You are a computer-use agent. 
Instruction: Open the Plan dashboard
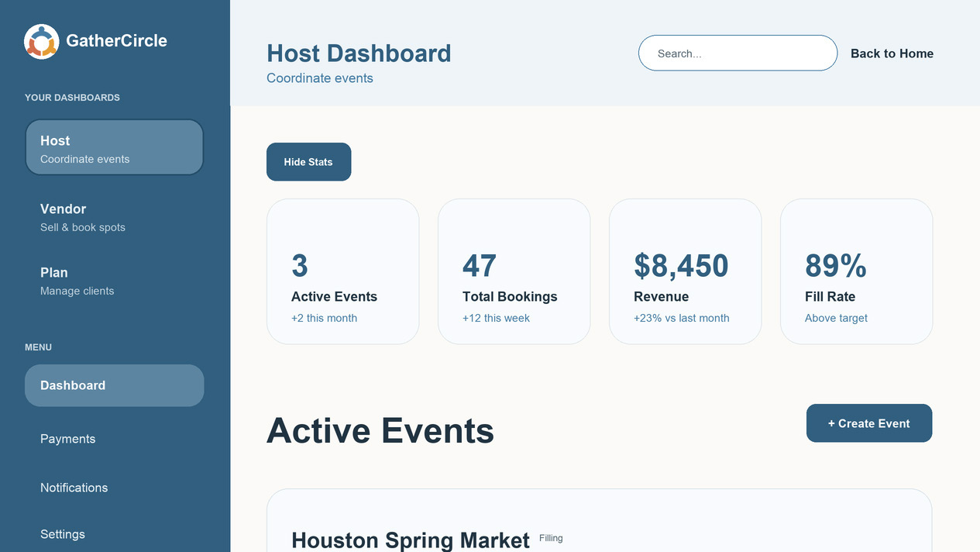[115, 281]
